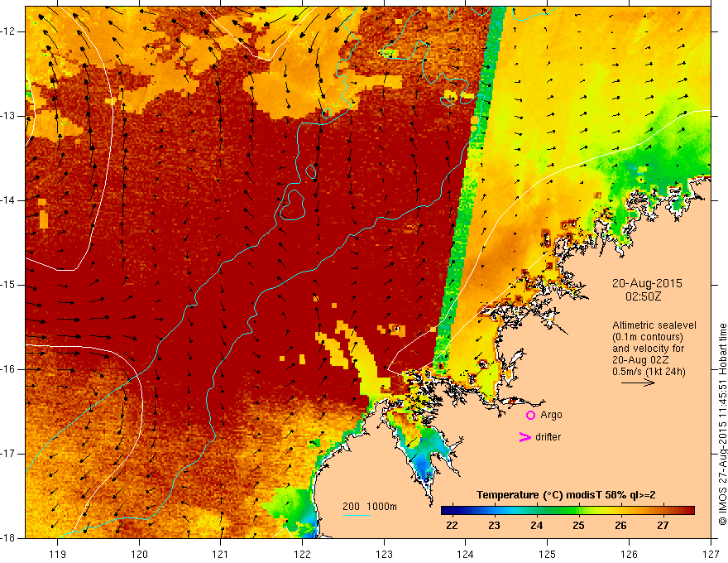Click the velocity scale reference arrow
Viewport: 728px width, 563px height.
[638, 383]
